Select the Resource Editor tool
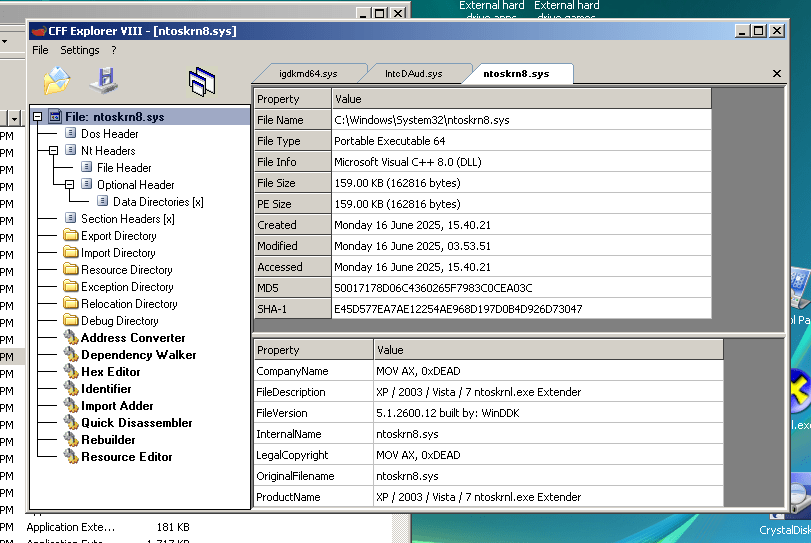This screenshot has width=811, height=543. 126,457
